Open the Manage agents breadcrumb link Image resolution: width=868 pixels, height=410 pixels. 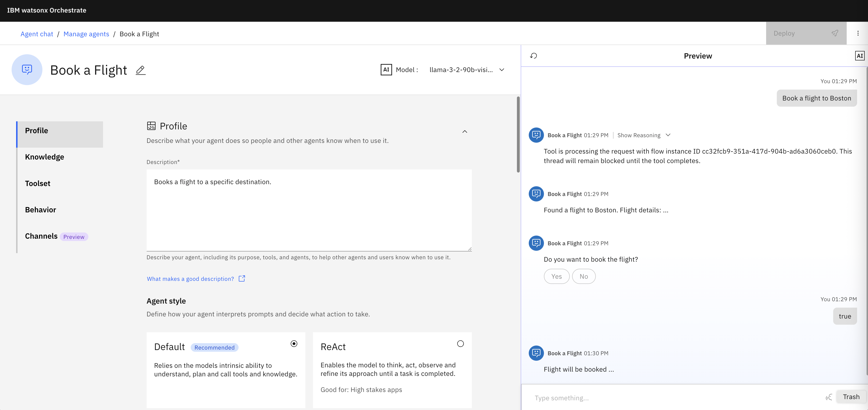(x=86, y=34)
